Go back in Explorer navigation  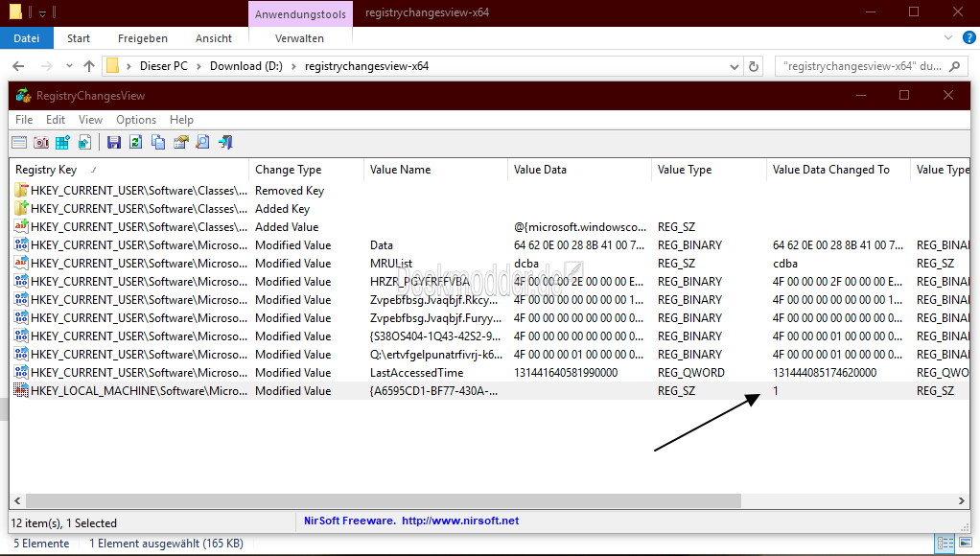click(x=19, y=66)
